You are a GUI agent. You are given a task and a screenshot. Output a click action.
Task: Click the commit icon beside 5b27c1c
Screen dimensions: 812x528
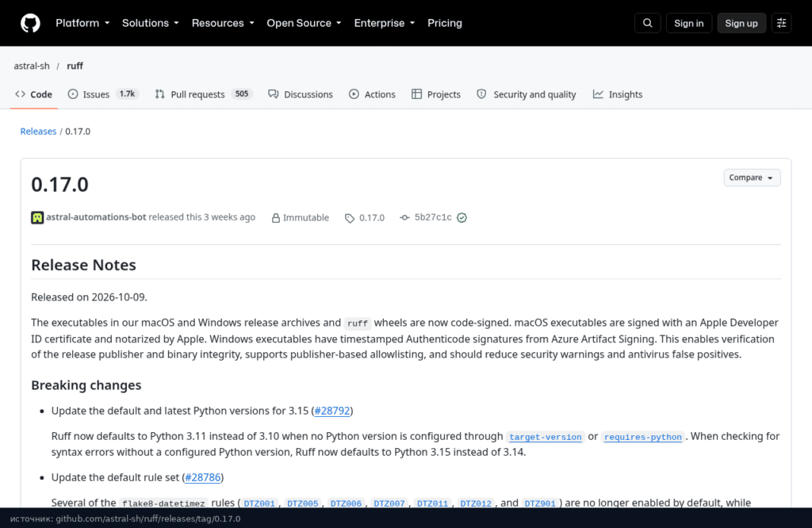click(x=404, y=217)
